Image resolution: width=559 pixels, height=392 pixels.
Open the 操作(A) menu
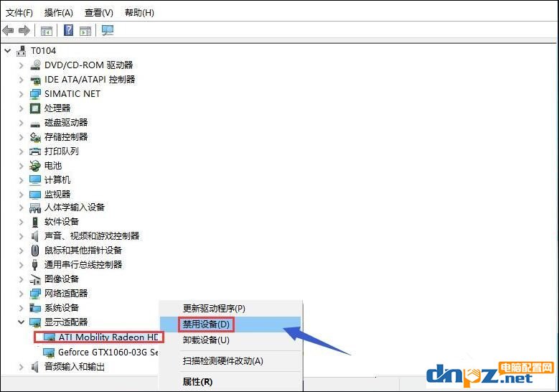(x=58, y=13)
